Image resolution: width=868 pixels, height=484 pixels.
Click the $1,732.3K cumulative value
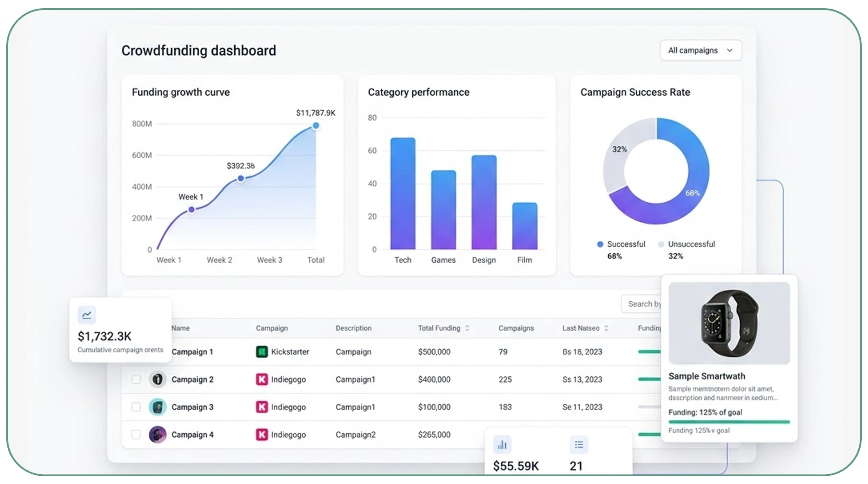pyautogui.click(x=105, y=336)
